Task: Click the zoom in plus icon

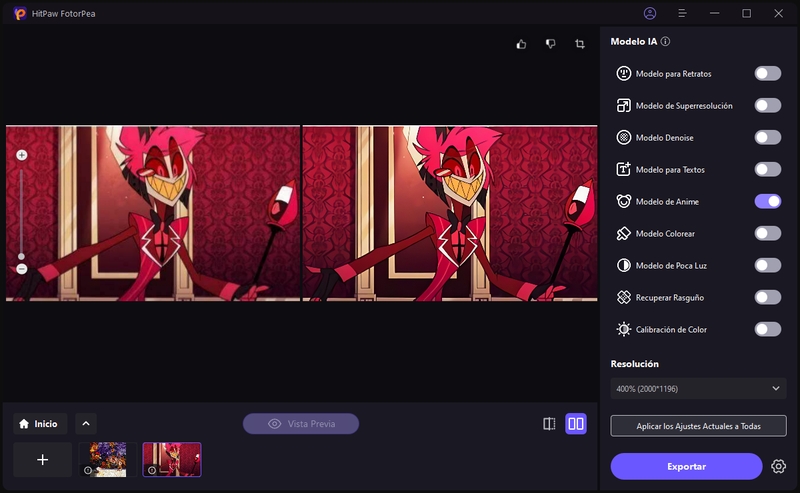Action: tap(22, 155)
